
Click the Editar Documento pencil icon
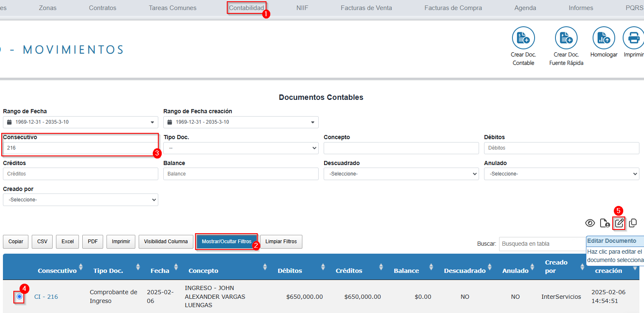[x=619, y=223]
